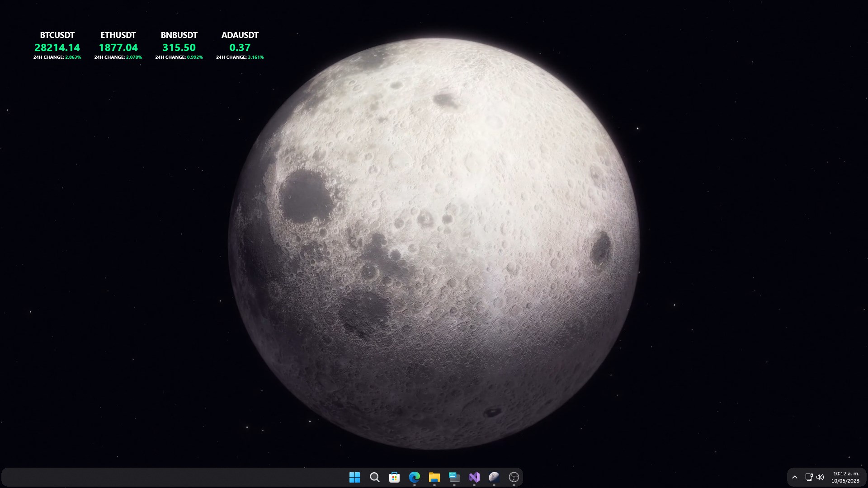868x488 pixels.
Task: Open File Explorer from the taskbar
Action: coord(434,477)
